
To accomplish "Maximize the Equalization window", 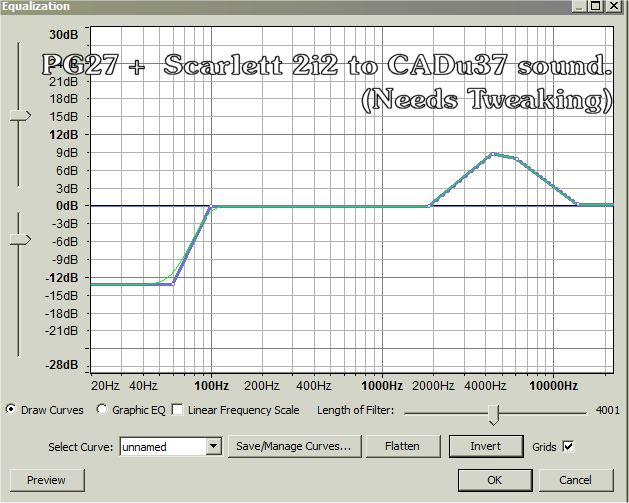I will point(597,6).
